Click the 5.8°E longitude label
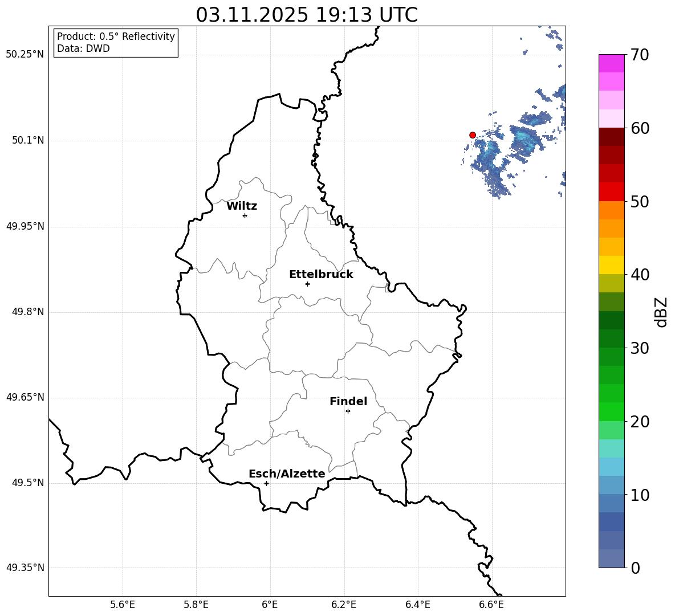The height and width of the screenshot is (616, 675). 196,605
